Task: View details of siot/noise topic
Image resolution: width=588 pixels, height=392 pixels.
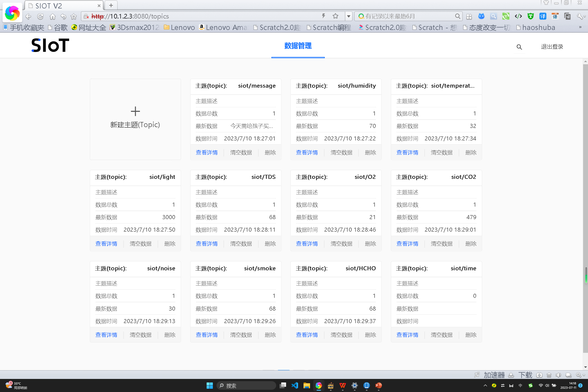Action: click(x=106, y=335)
